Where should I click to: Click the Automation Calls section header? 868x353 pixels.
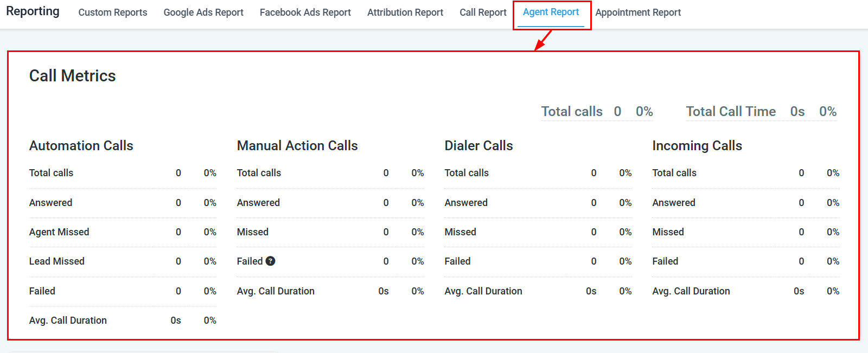pyautogui.click(x=81, y=145)
